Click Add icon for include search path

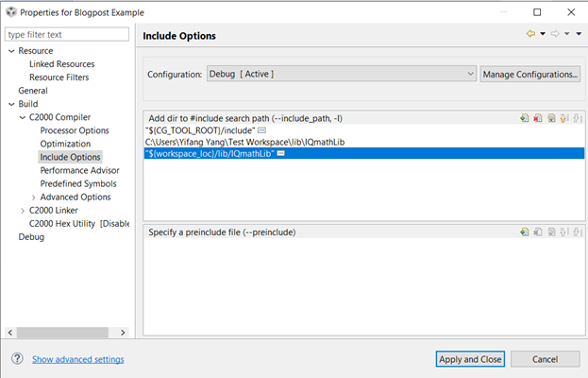(524, 118)
